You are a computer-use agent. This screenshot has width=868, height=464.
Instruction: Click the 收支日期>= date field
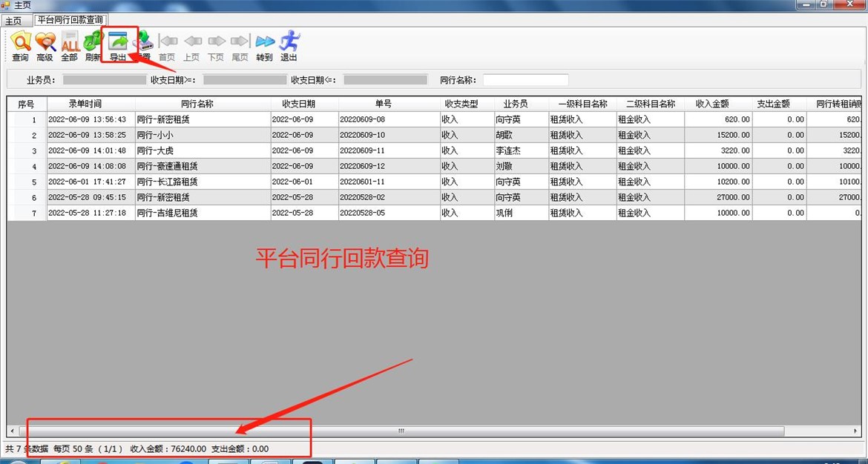[246, 79]
